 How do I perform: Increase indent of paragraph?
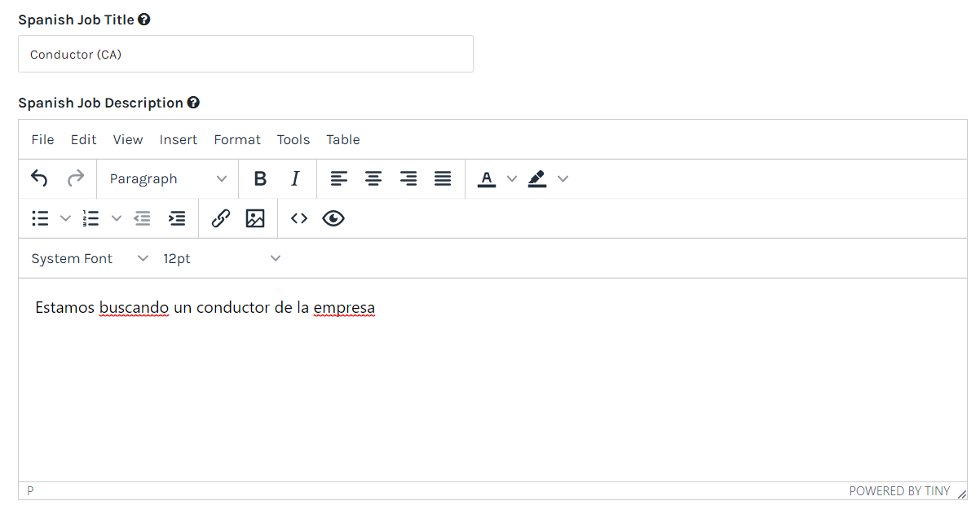[177, 218]
